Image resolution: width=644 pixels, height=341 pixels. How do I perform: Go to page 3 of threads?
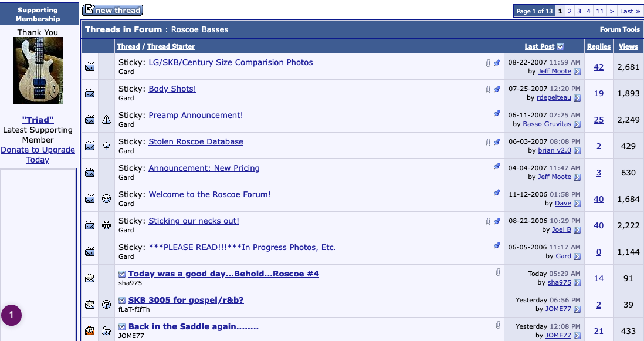coord(579,11)
